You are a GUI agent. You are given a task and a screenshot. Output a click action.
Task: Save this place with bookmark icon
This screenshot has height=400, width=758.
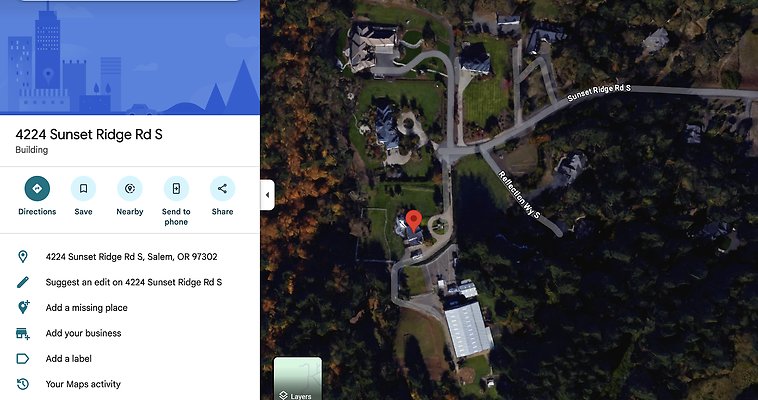point(83,188)
